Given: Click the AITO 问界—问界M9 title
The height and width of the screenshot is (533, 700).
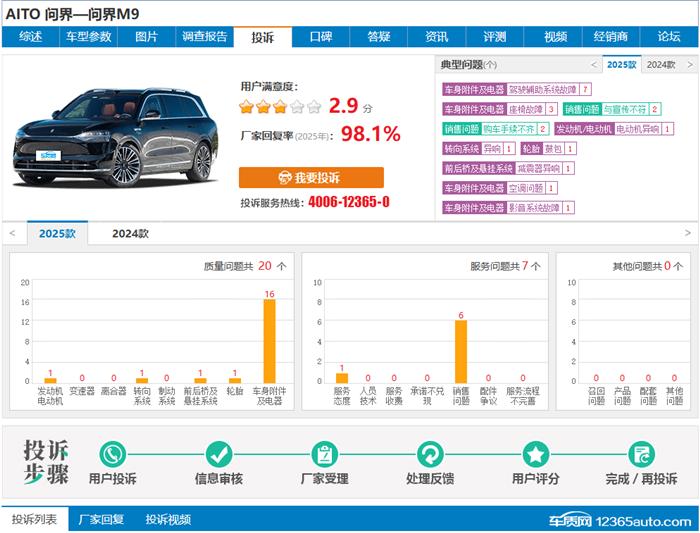Looking at the screenshot, I should point(72,14).
